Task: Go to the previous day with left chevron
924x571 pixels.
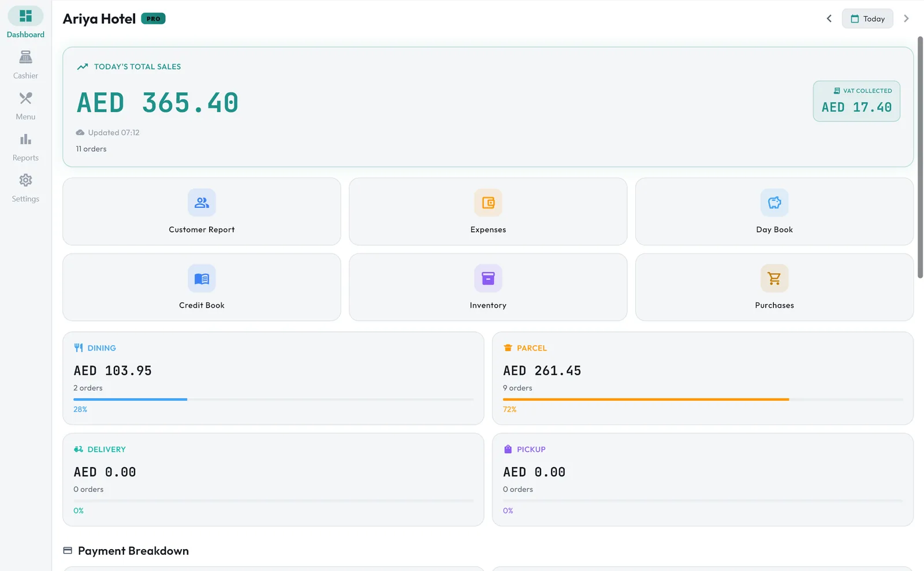Action: pyautogui.click(x=829, y=18)
